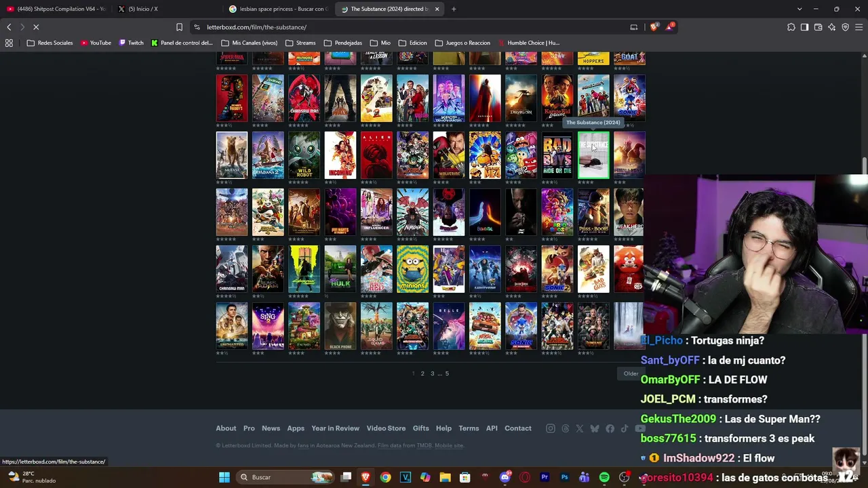This screenshot has width=868, height=488.
Task: Open the Streams bookmark folder
Action: [300, 43]
